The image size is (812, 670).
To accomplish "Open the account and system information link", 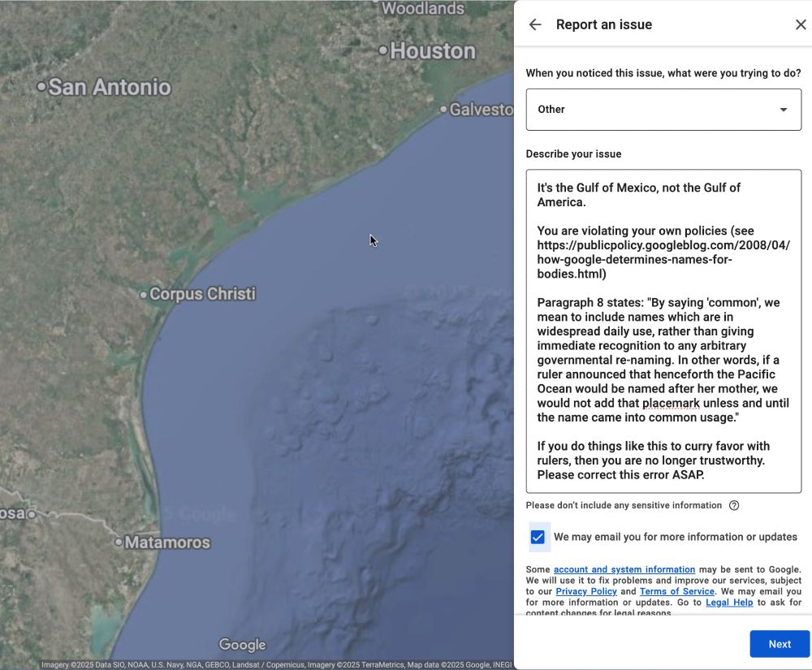I will (x=624, y=569).
